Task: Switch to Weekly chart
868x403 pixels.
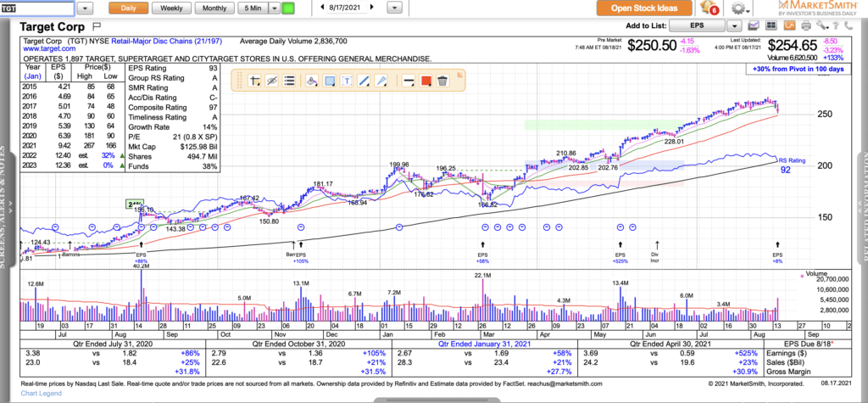Action: click(x=171, y=8)
